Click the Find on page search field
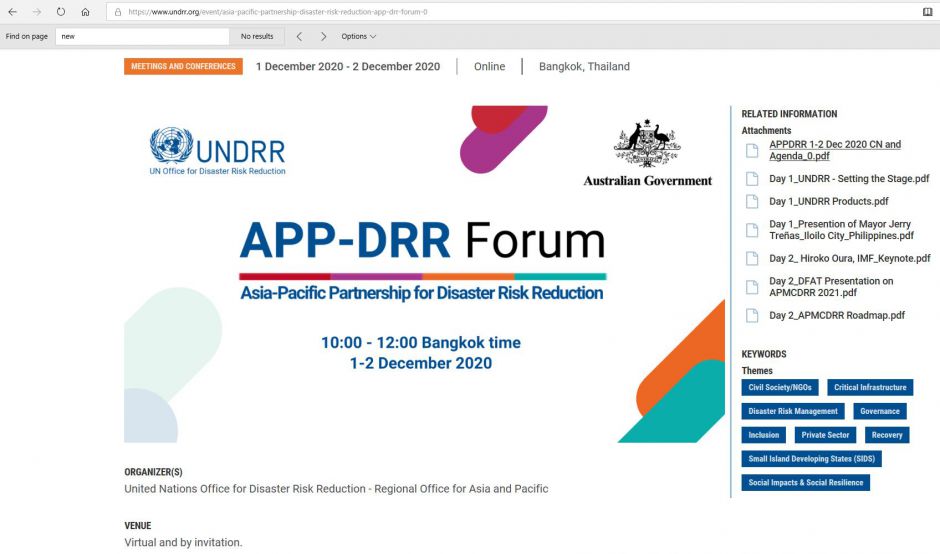 (142, 37)
